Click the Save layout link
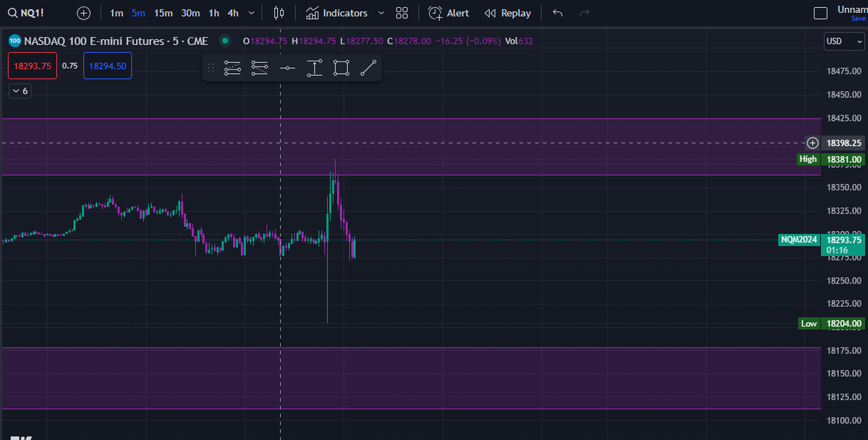This screenshot has height=440, width=868. (858, 19)
